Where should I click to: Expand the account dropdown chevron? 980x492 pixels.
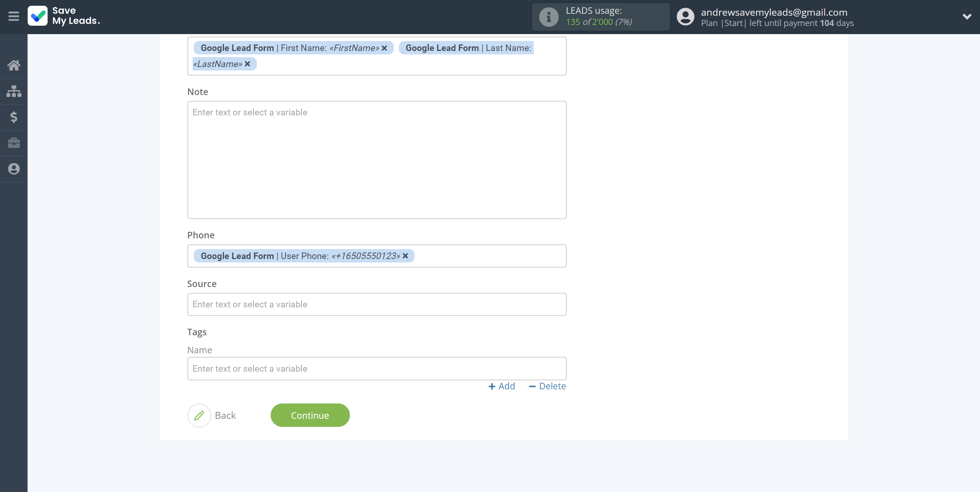967,16
